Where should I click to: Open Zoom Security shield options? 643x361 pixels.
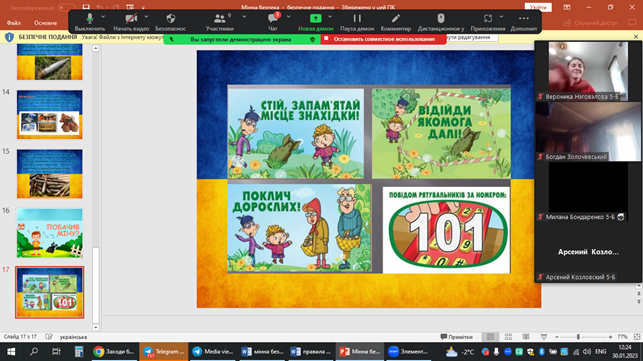point(171,22)
